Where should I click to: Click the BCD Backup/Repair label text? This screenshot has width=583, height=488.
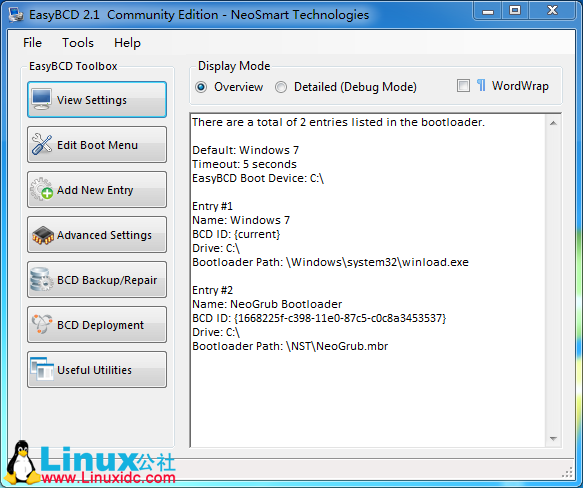tap(107, 280)
